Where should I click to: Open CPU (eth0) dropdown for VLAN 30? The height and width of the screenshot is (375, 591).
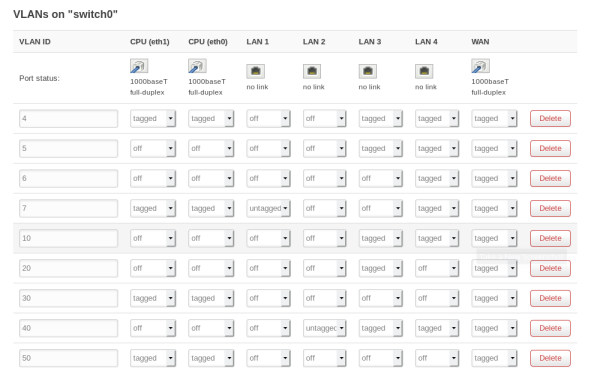[x=211, y=298]
